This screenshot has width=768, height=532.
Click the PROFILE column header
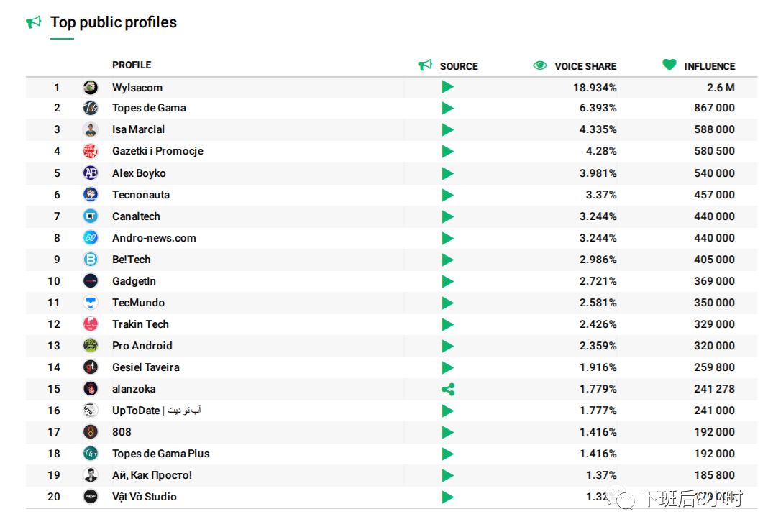coord(132,65)
